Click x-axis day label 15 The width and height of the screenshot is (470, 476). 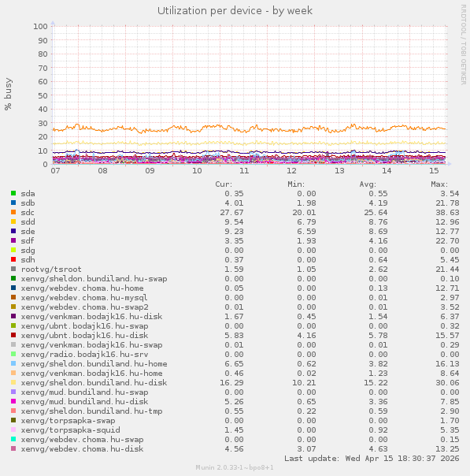tap(434, 171)
